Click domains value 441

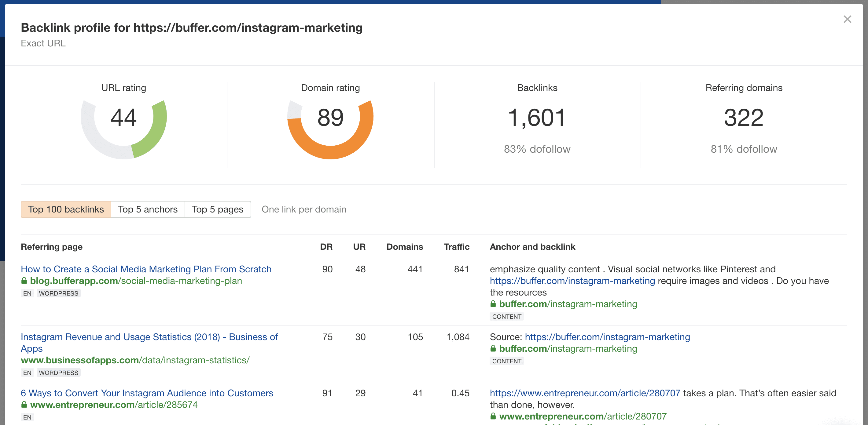coord(415,269)
